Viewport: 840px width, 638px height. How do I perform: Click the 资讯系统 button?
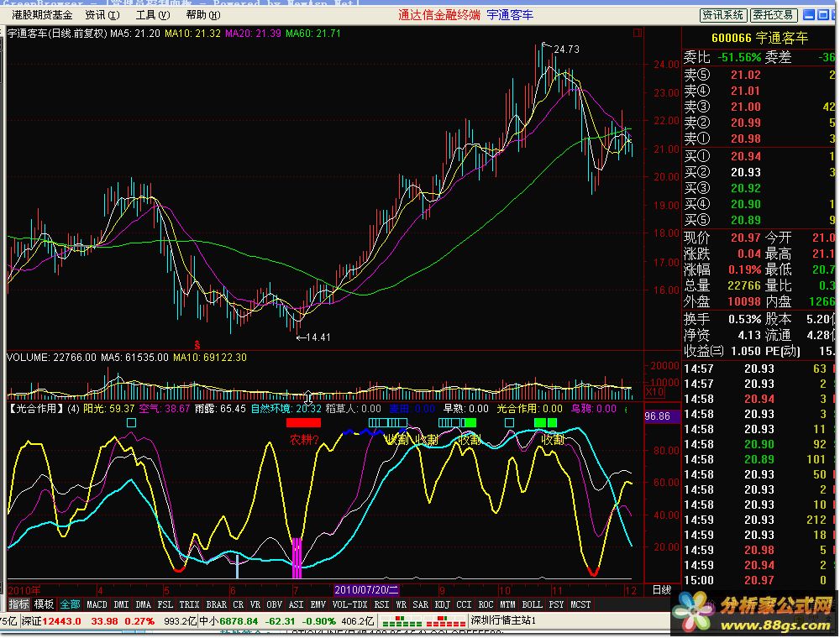(x=722, y=15)
